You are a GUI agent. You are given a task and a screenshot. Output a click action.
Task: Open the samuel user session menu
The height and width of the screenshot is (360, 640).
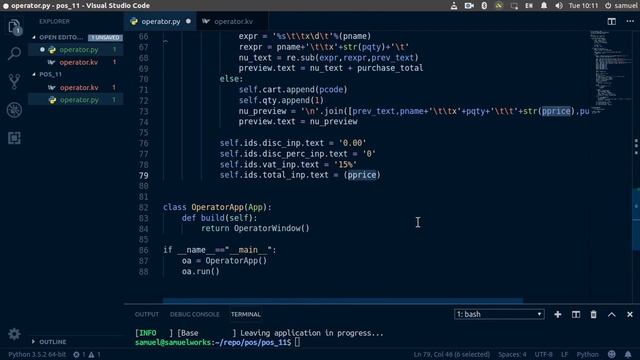click(621, 6)
